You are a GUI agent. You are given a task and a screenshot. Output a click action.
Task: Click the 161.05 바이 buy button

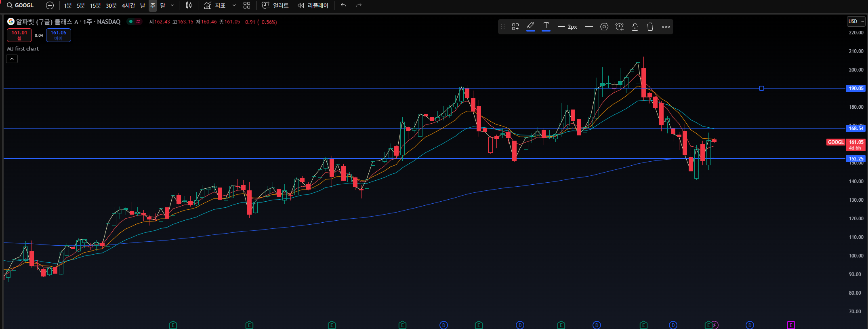[x=59, y=35]
